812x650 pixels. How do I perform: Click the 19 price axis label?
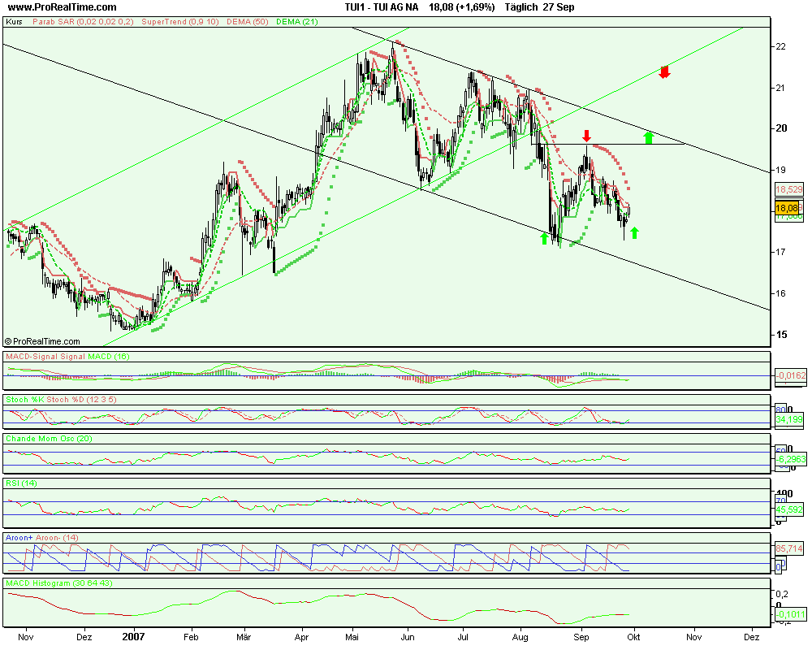(780, 170)
